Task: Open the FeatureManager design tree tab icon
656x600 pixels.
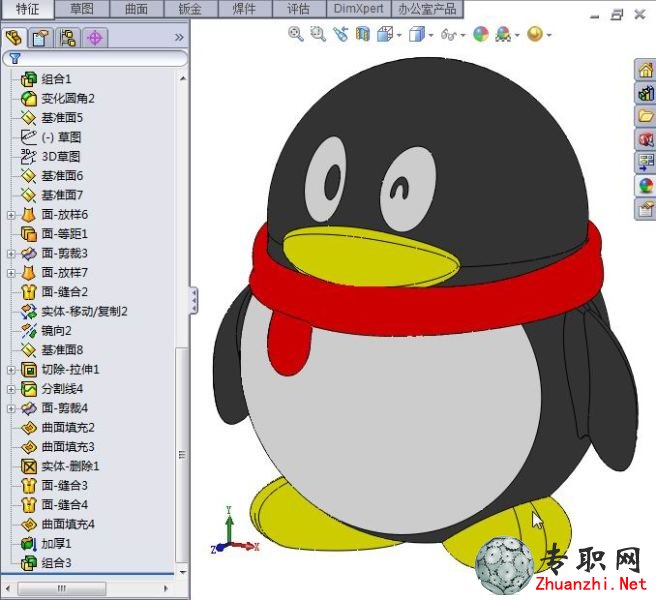Action: [14, 38]
